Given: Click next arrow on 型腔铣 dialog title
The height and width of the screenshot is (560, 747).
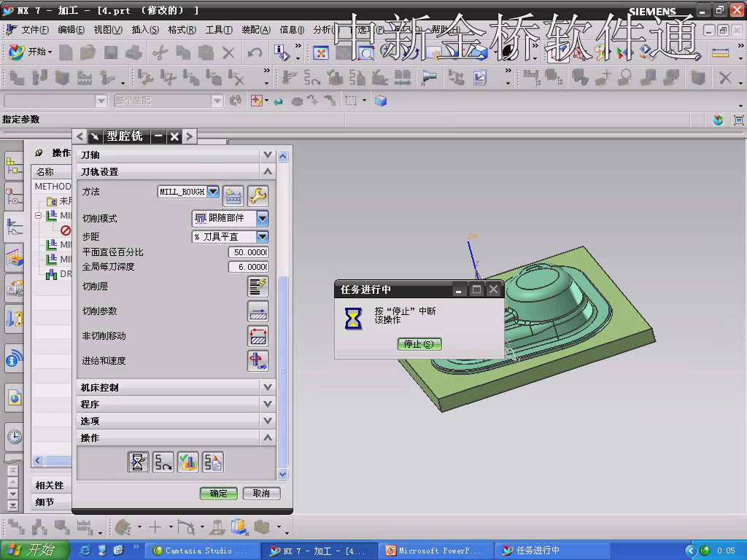Looking at the screenshot, I should click(190, 136).
